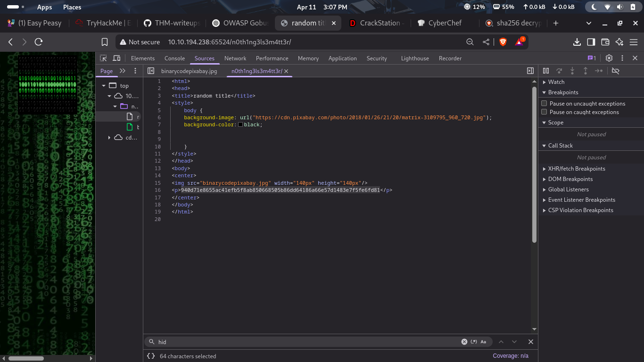Collapse the top frame tree node

point(103,86)
